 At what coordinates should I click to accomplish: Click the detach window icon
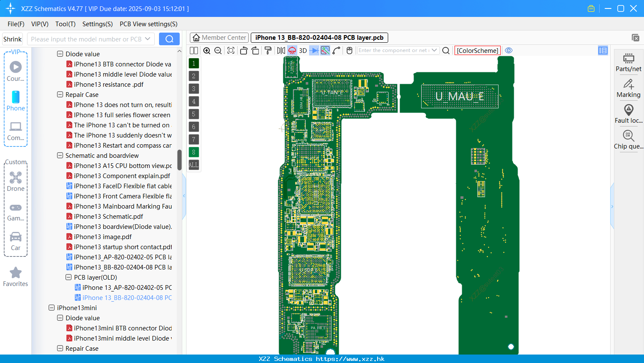click(635, 38)
